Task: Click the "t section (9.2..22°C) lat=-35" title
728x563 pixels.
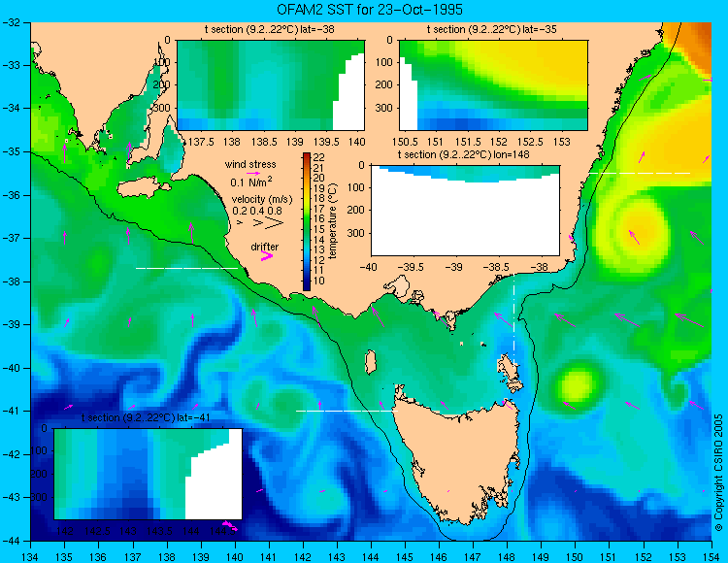Action: [492, 30]
